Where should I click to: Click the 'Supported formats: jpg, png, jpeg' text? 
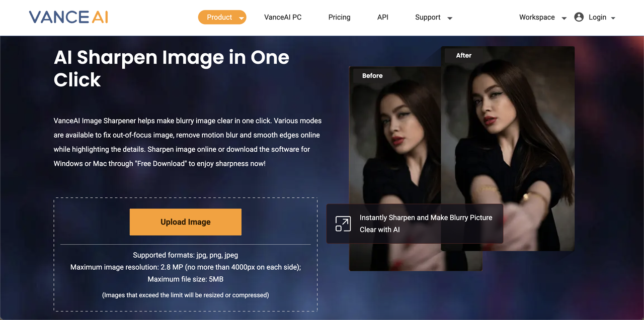click(x=186, y=255)
